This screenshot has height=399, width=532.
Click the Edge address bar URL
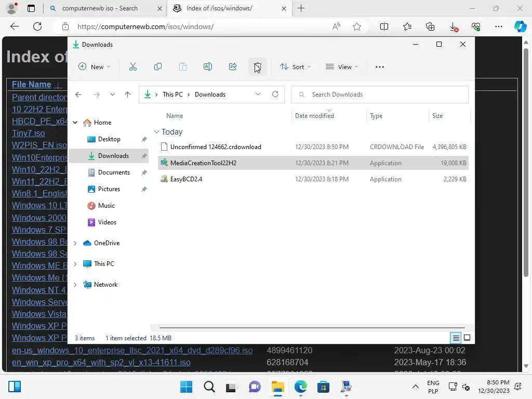click(x=145, y=26)
